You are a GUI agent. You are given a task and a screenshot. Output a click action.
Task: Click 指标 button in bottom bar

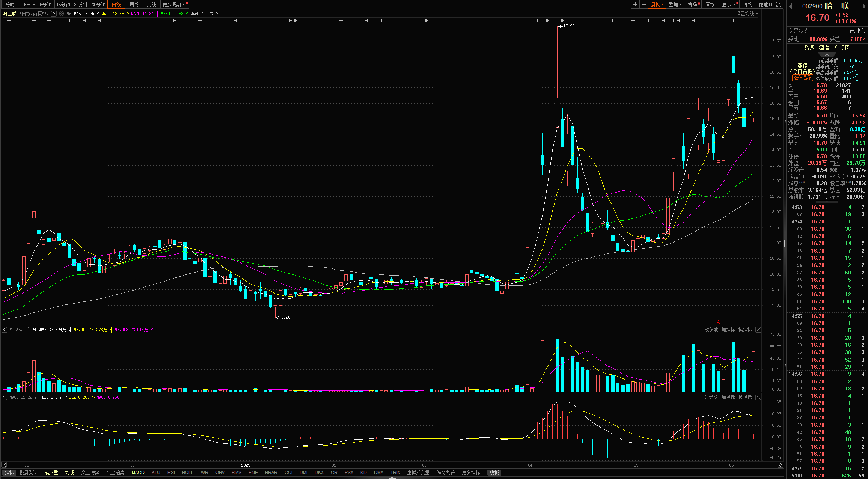coord(9,473)
